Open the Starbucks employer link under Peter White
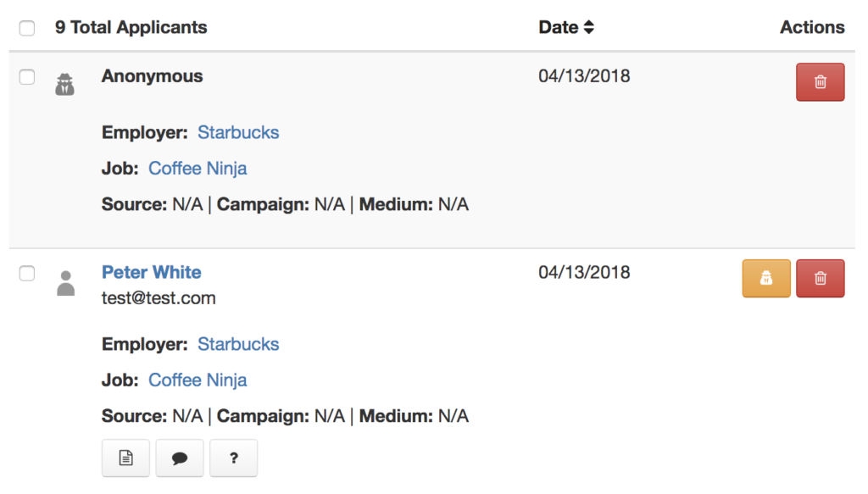868x494 pixels. (x=238, y=344)
